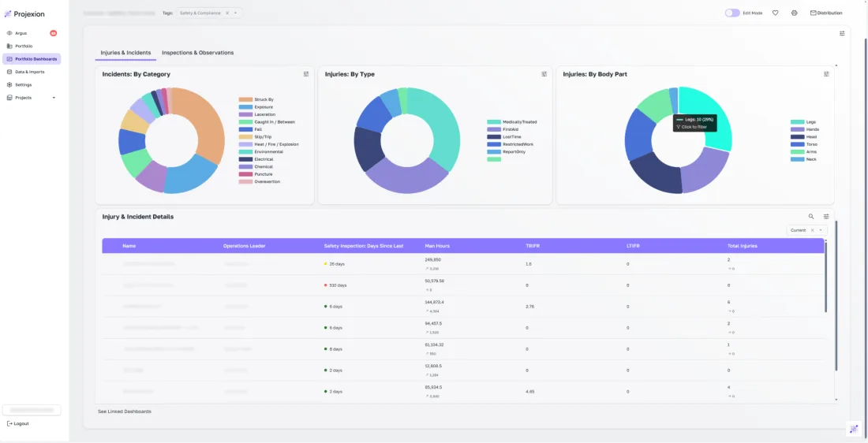
Task: Toggle the FirstAid legend entry
Action: click(503, 129)
